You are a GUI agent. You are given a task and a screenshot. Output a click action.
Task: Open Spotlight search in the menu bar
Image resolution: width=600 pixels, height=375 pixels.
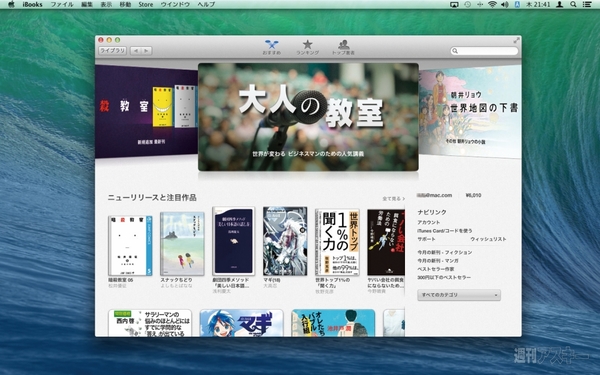573,4
